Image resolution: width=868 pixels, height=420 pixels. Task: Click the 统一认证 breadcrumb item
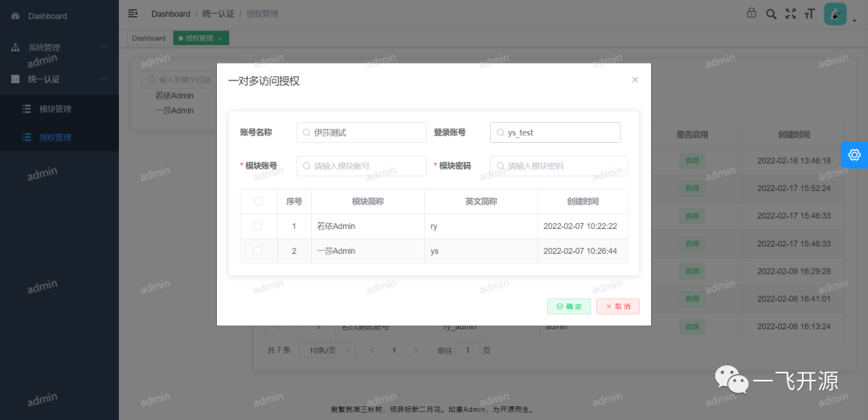(218, 14)
